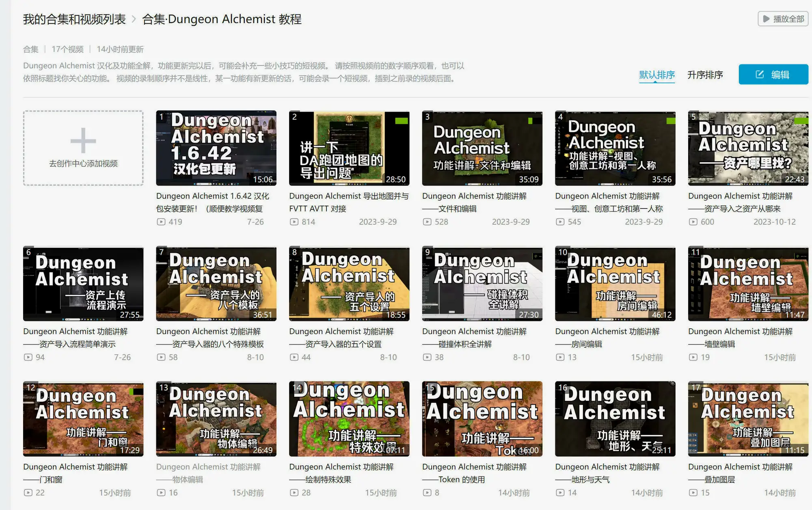Click title 绘制特殊效果
Screen dimensions: 812x510
coord(341,473)
